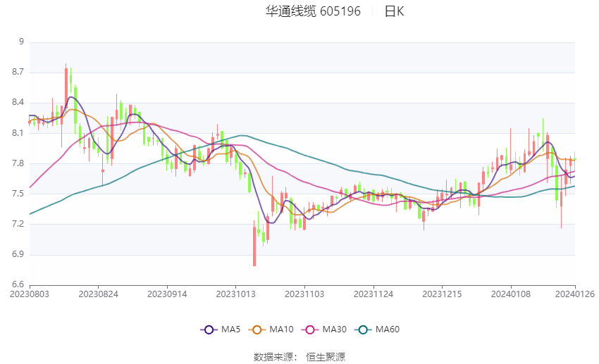The height and width of the screenshot is (364, 599).
Task: Click the MA5 legend label text
Action: 230,330
